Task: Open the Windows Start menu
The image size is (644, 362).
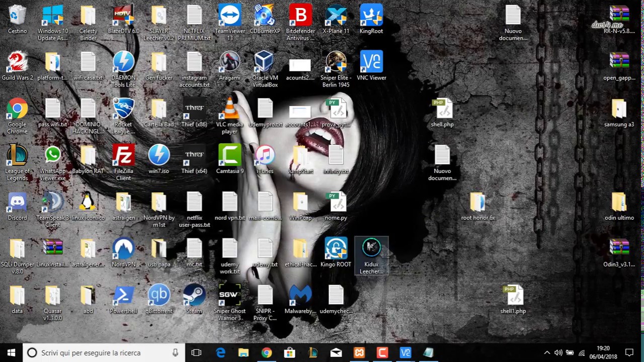Action: pyautogui.click(x=11, y=352)
